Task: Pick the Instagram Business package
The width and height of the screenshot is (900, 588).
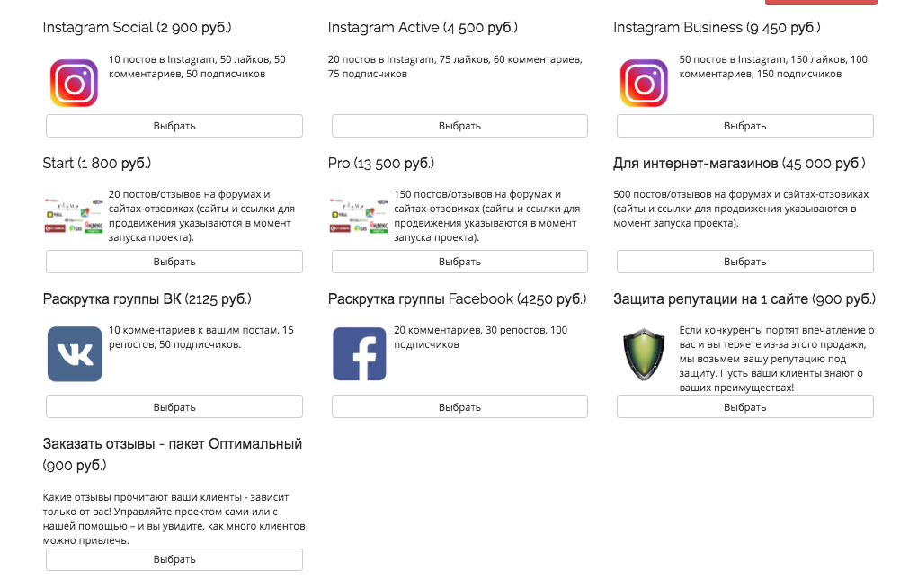Action: [744, 126]
